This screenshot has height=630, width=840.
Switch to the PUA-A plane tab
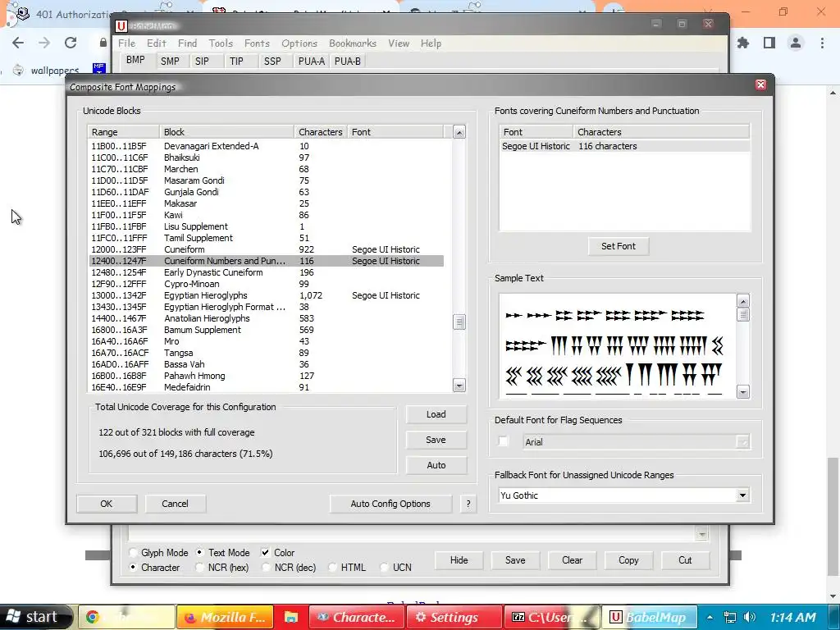[x=311, y=61]
